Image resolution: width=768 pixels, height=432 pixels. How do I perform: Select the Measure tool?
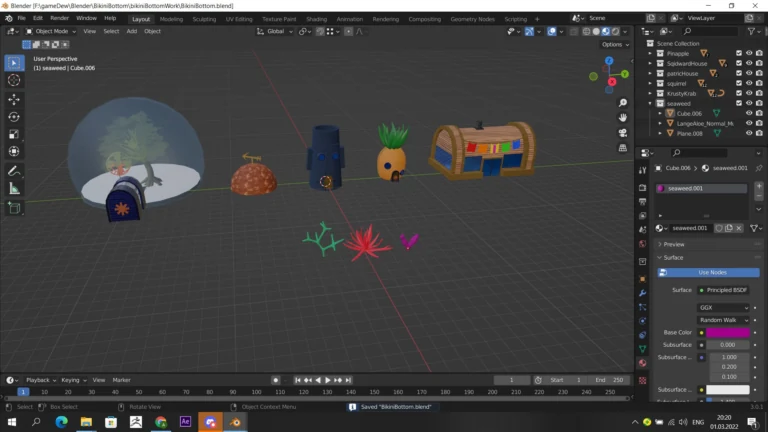[x=14, y=189]
